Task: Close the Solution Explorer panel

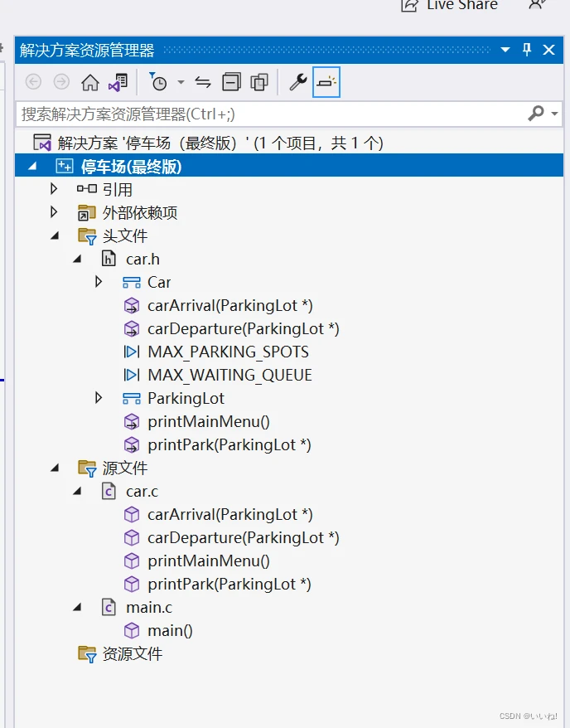Action: click(549, 50)
